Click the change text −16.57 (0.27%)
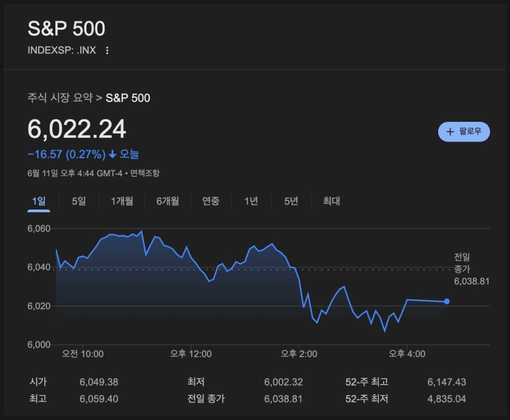 (67, 154)
